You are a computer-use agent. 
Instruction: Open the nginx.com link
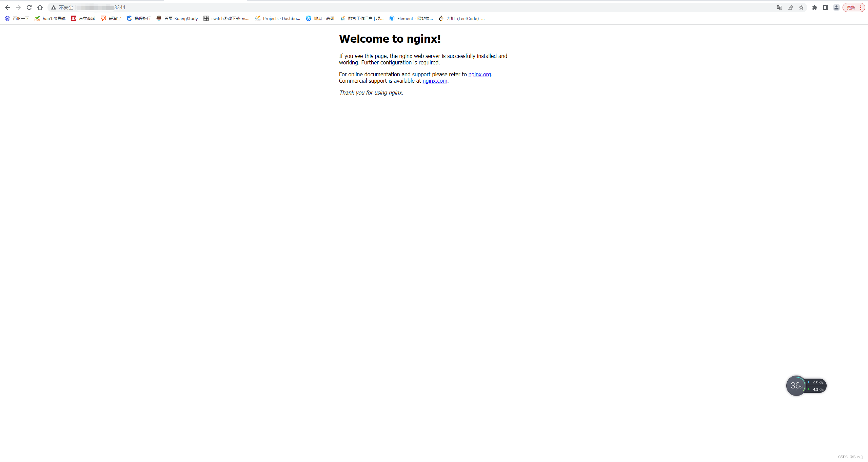[435, 81]
